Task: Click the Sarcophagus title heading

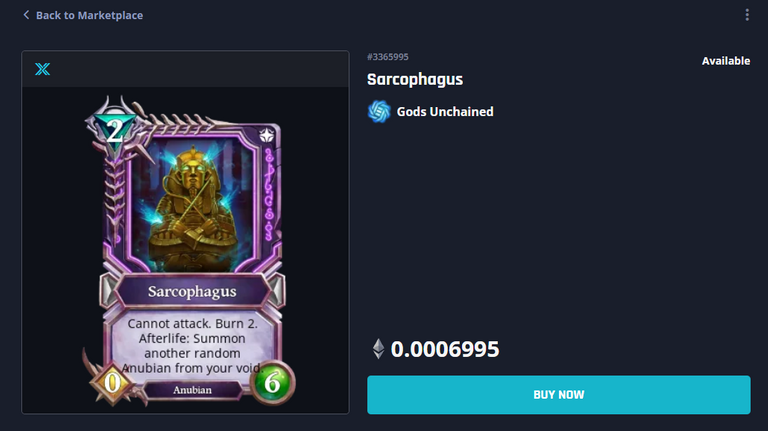Action: coord(415,79)
